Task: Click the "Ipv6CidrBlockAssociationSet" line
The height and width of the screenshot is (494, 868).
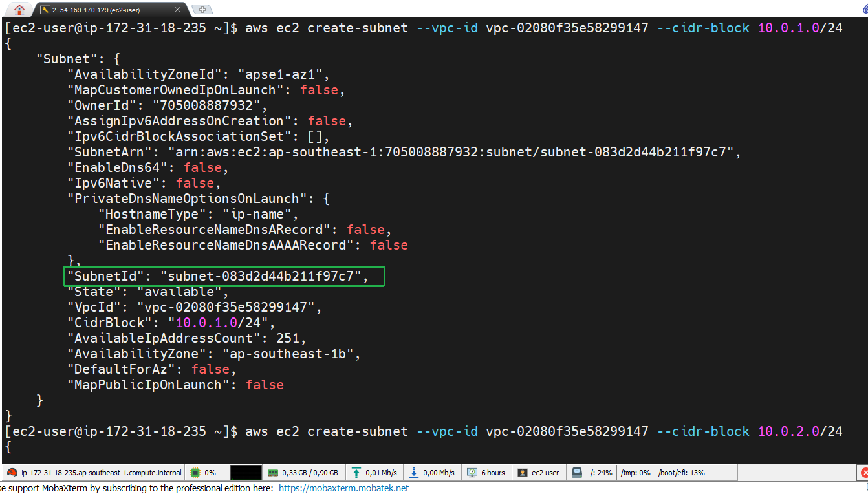Action: pyautogui.click(x=199, y=136)
